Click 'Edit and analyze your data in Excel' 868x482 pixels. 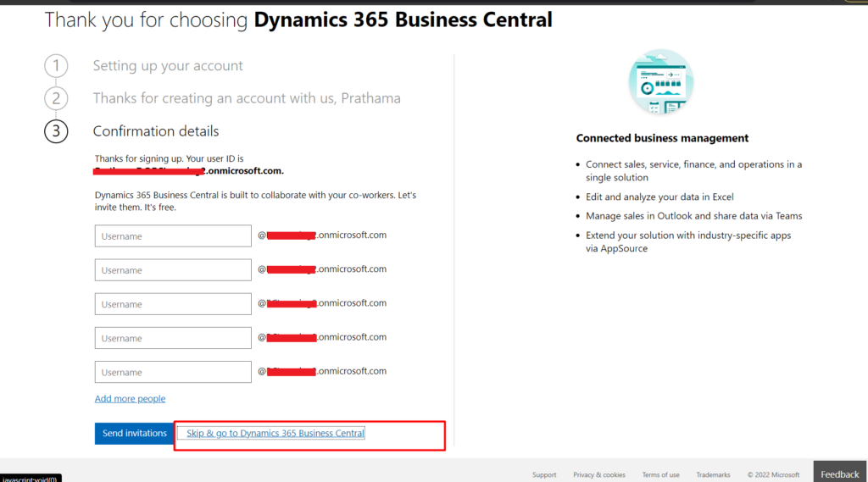tap(659, 197)
